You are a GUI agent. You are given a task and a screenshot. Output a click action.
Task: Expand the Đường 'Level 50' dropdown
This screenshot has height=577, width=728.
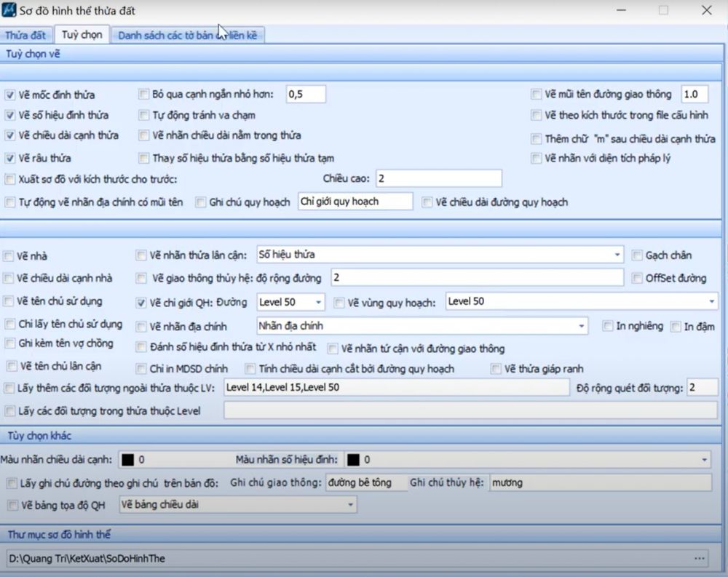click(319, 302)
